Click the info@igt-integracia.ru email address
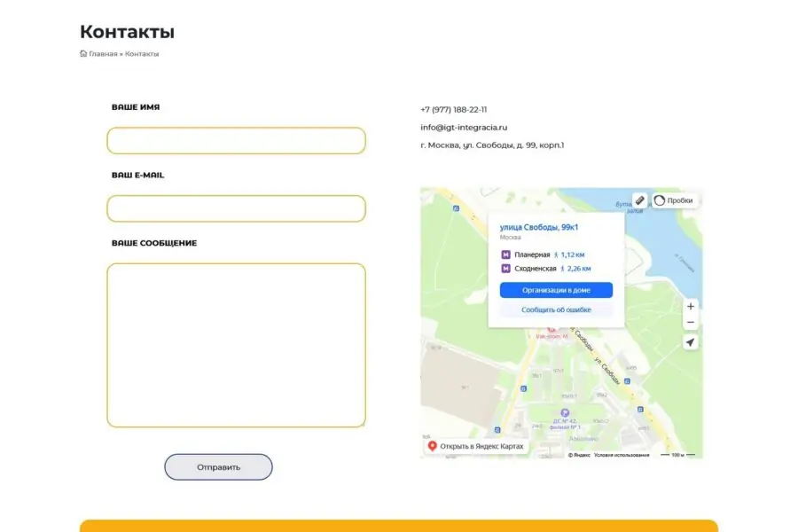This screenshot has width=798, height=532. pos(464,127)
